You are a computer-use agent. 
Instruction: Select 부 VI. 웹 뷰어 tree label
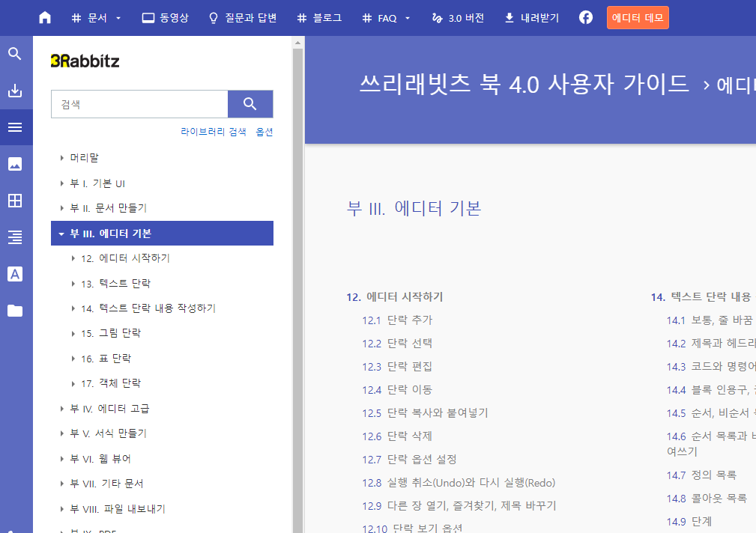pyautogui.click(x=100, y=459)
